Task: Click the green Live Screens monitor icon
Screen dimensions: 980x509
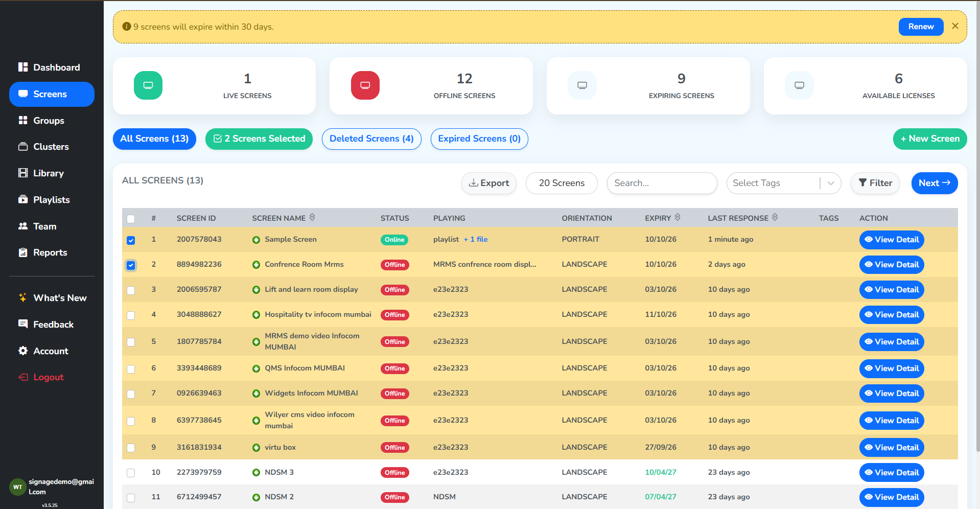Action: (x=148, y=85)
